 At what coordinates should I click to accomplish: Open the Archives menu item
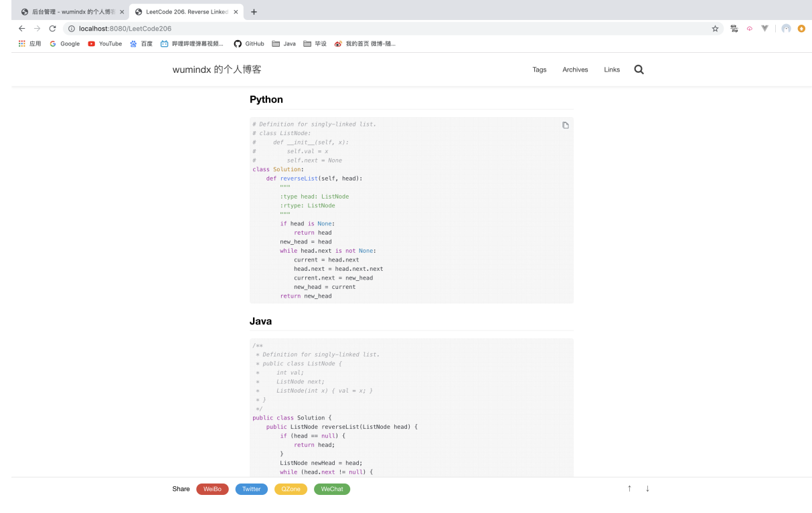(575, 70)
